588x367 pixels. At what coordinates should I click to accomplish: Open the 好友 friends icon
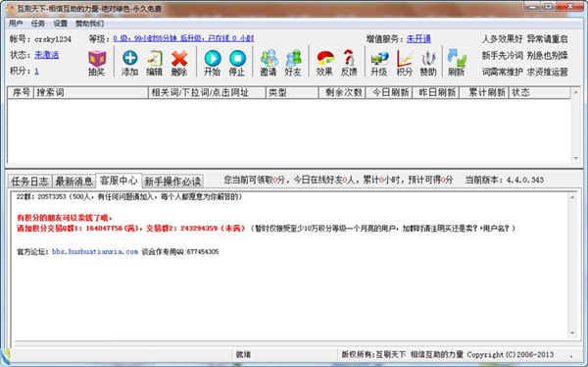[293, 58]
